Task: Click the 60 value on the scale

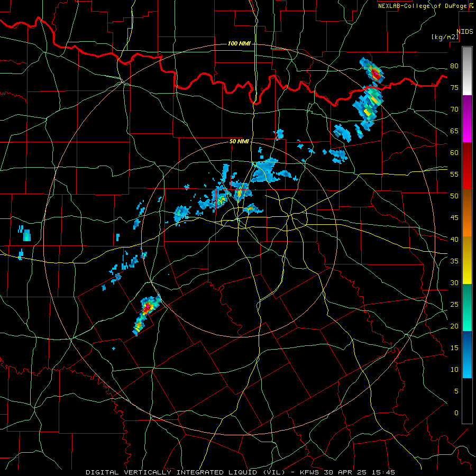Action: tap(454, 153)
